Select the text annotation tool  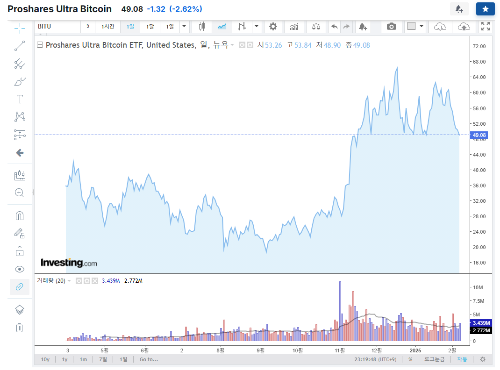coord(20,99)
